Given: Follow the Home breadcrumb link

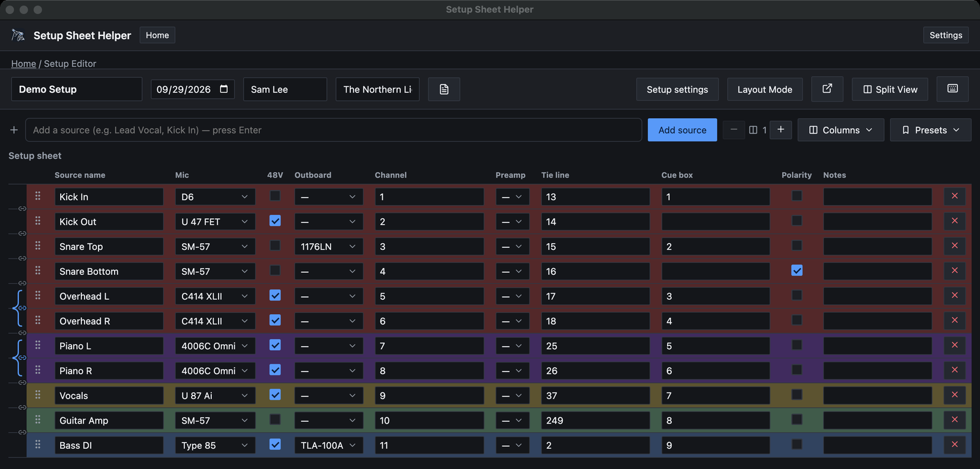Looking at the screenshot, I should (x=23, y=64).
